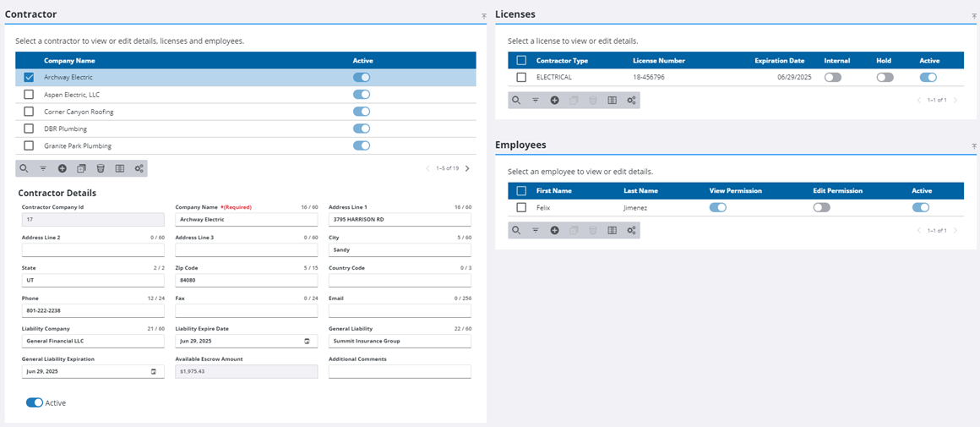
Task: Add a new license with plus icon
Action: 554,100
